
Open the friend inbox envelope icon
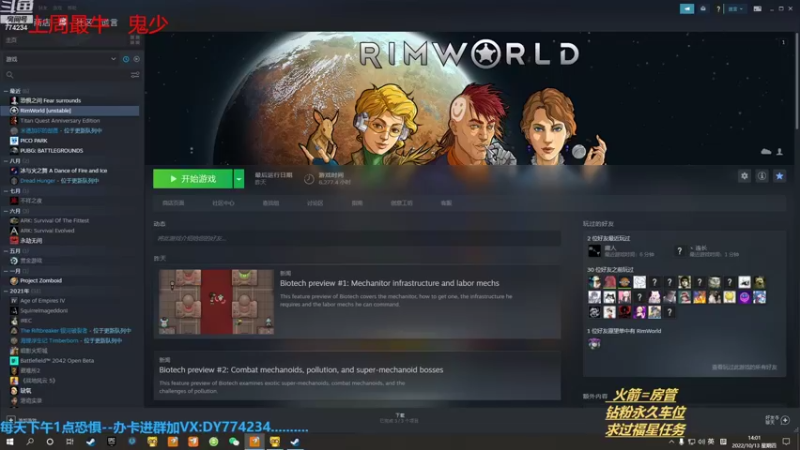coord(703,9)
